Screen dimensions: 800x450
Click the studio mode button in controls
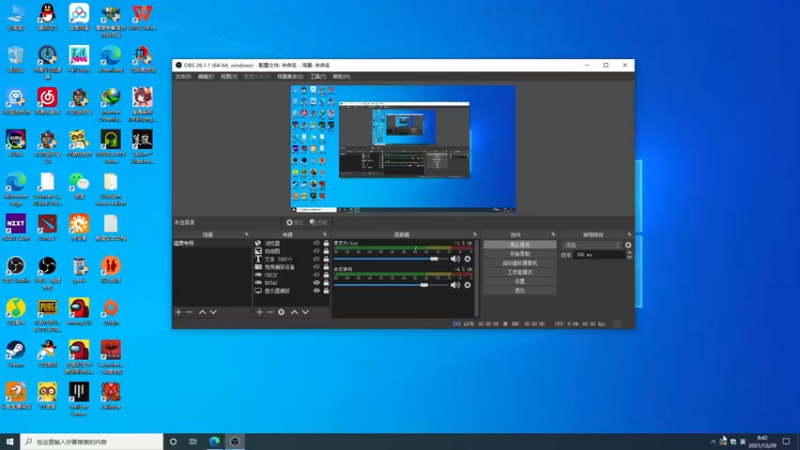coord(519,272)
